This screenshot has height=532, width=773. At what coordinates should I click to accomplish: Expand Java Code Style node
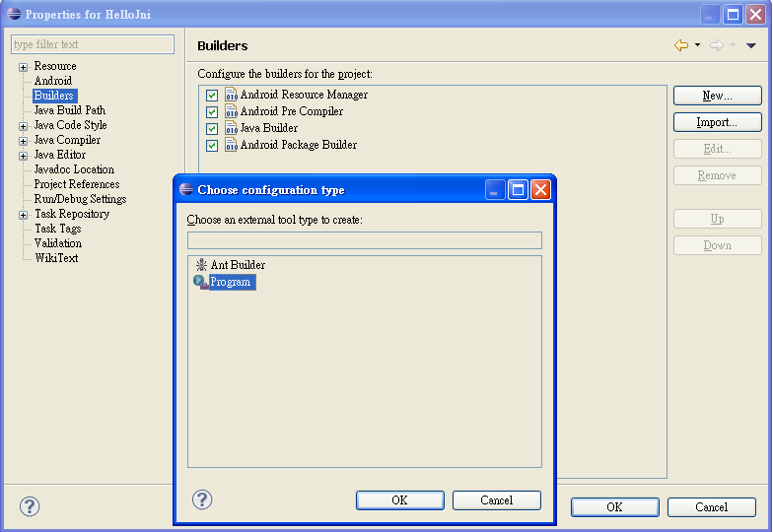(24, 126)
